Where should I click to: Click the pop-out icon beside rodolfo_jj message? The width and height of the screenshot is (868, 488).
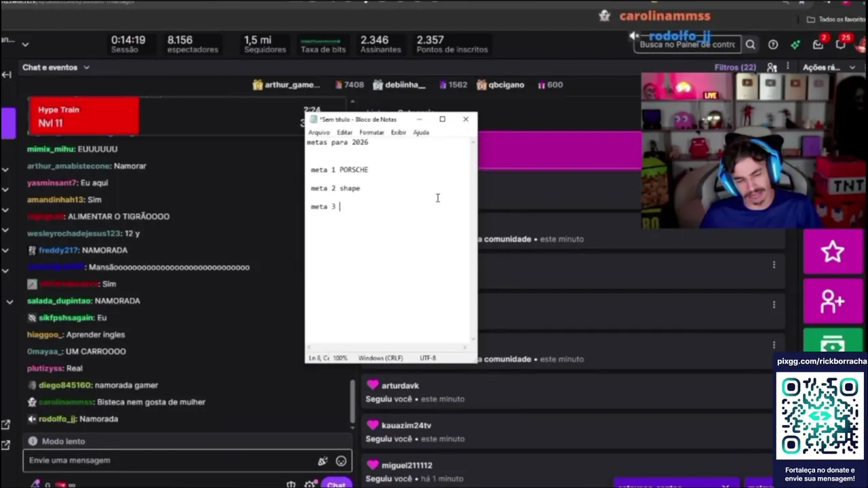click(5, 424)
